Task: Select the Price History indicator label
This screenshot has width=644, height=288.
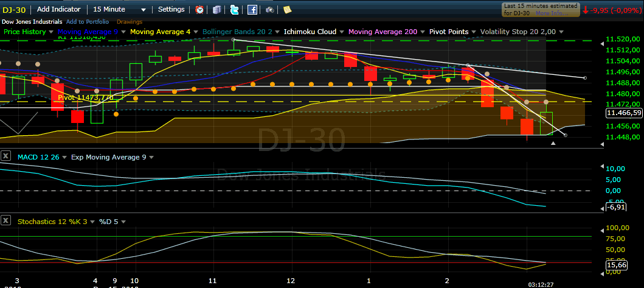Action: click(x=25, y=32)
